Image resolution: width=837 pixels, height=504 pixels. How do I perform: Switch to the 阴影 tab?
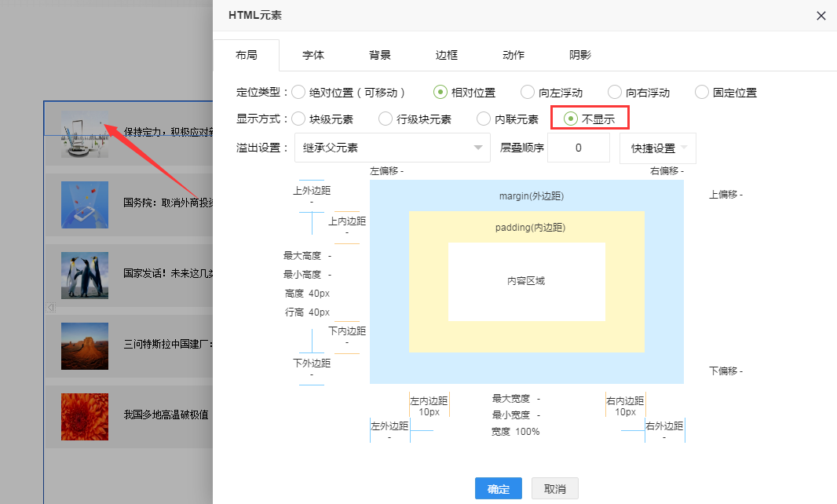coord(580,55)
